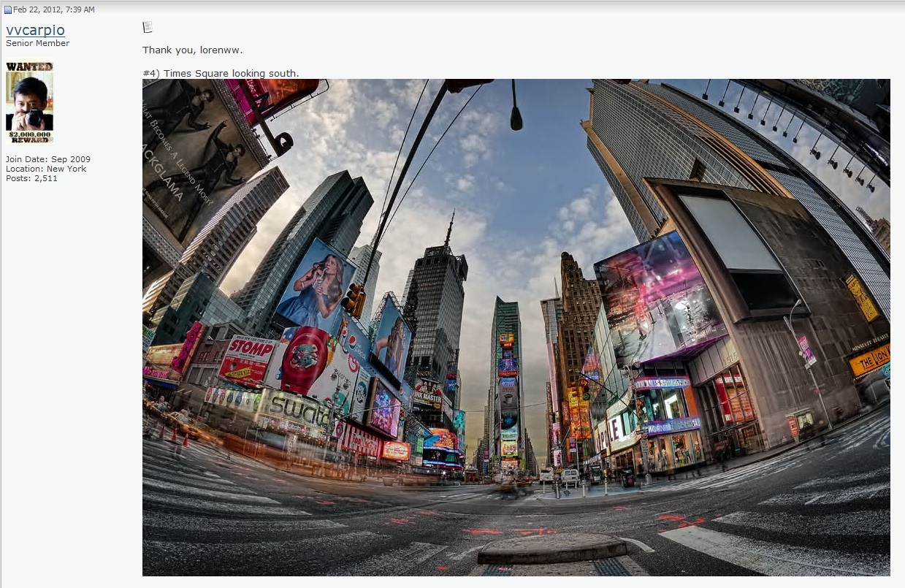
Task: Click the post status icon beside the date
Action: coord(8,9)
